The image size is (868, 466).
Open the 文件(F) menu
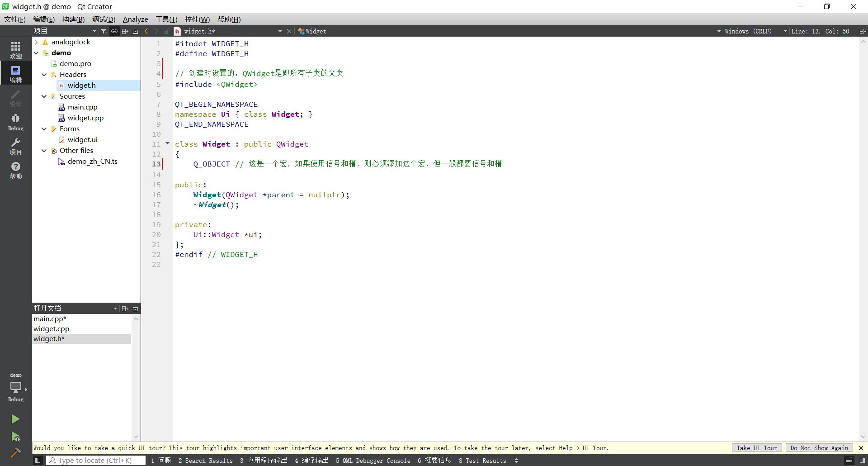[x=15, y=19]
